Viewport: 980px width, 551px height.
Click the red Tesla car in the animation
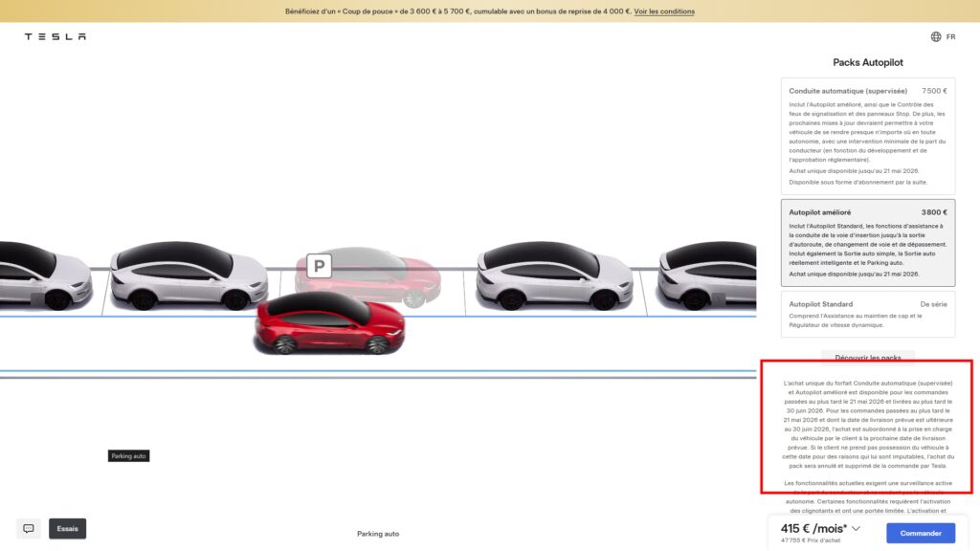tap(329, 323)
